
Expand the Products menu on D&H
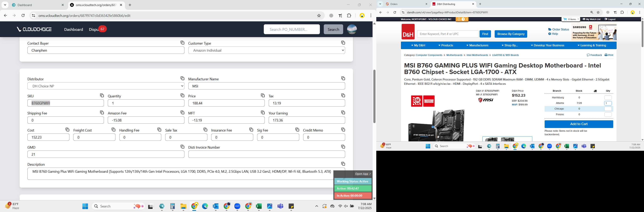point(446,46)
